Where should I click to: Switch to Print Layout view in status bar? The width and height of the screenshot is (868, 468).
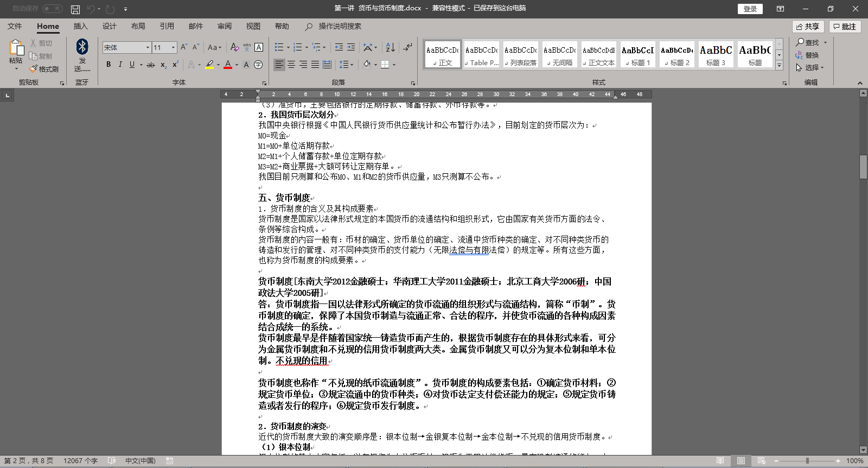741,461
